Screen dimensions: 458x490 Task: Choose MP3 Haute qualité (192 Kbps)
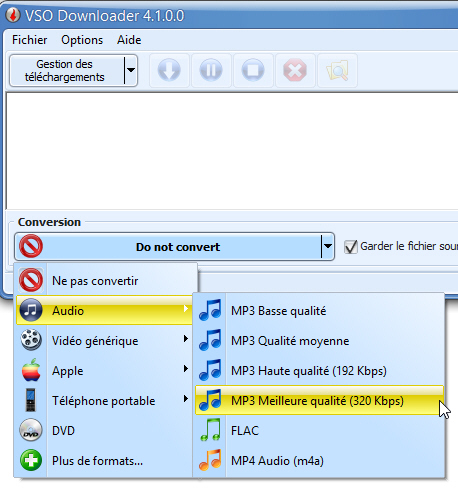(319, 370)
